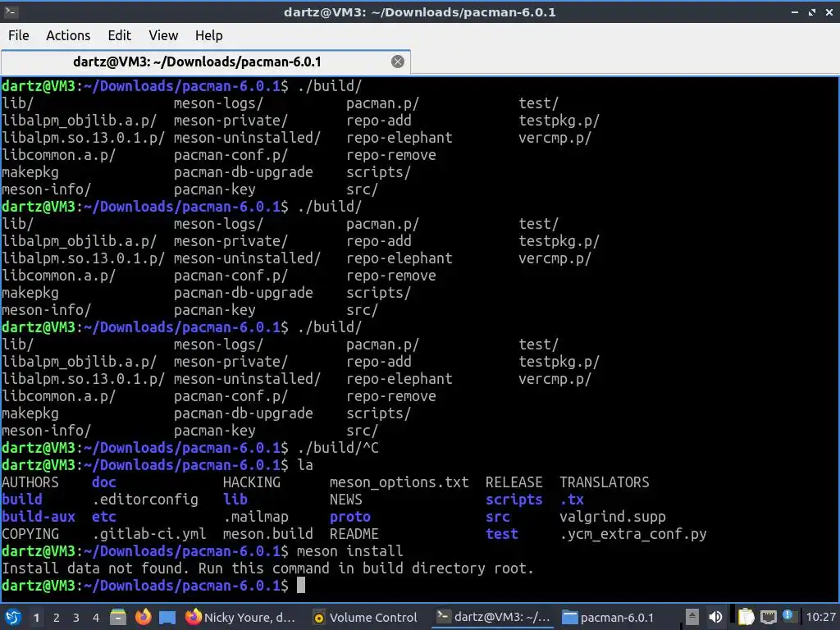Image resolution: width=840 pixels, height=630 pixels.
Task: Click '.ycm_extra_conf.py' in the listing
Action: click(633, 534)
